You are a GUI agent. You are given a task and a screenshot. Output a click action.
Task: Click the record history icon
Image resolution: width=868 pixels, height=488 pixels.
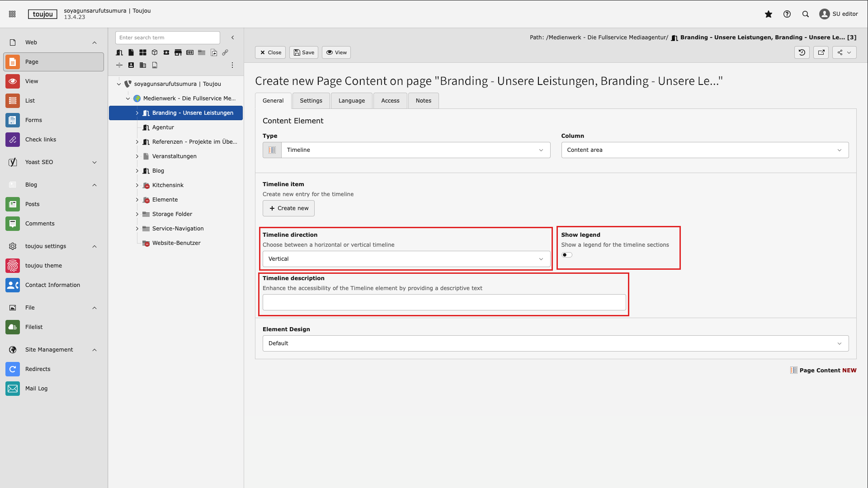[802, 52]
